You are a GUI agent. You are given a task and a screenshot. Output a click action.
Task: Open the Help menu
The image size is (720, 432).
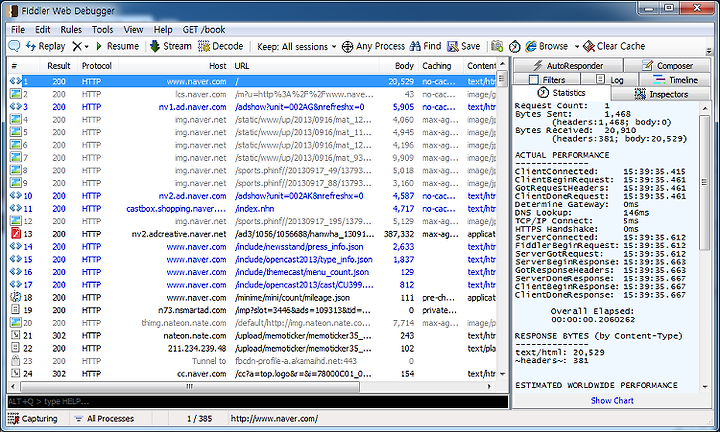pyautogui.click(x=163, y=29)
